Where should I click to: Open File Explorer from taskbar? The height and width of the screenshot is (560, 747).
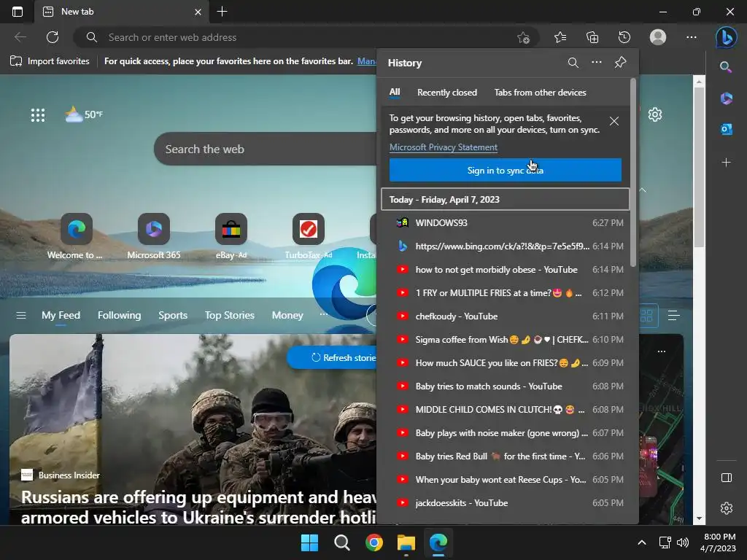[406, 542]
